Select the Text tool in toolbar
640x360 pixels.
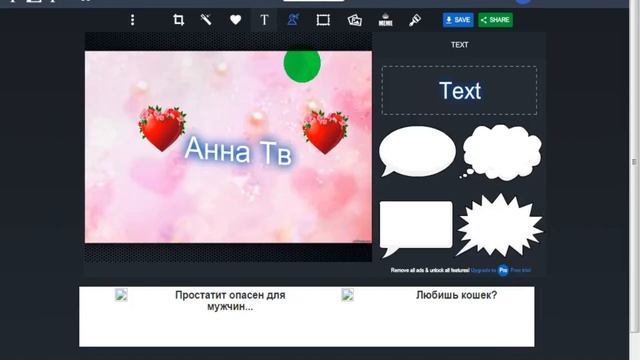264,20
